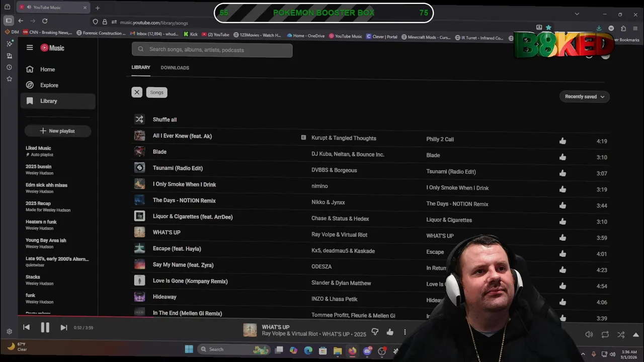Toggle like on WHAT'S UP row
The image size is (644, 362).
tap(562, 238)
